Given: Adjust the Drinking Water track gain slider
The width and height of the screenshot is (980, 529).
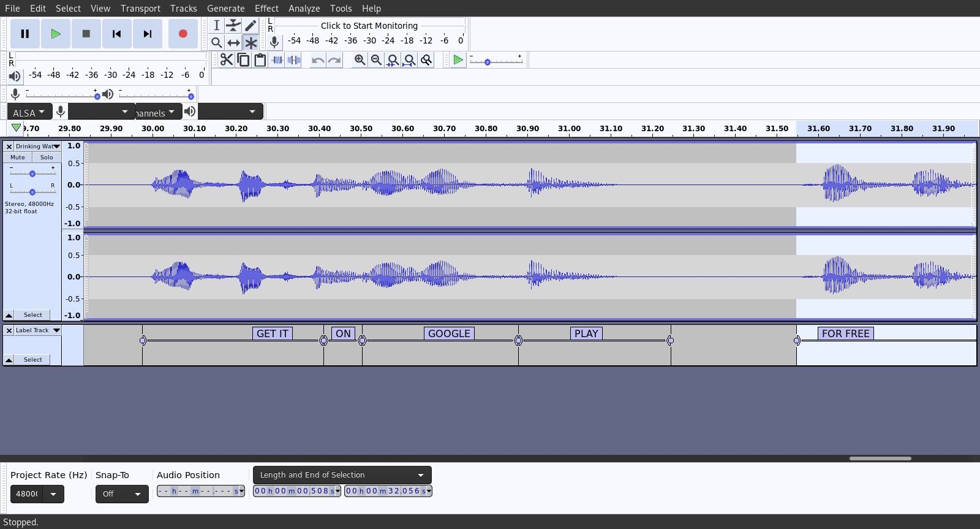Looking at the screenshot, I should click(32, 173).
